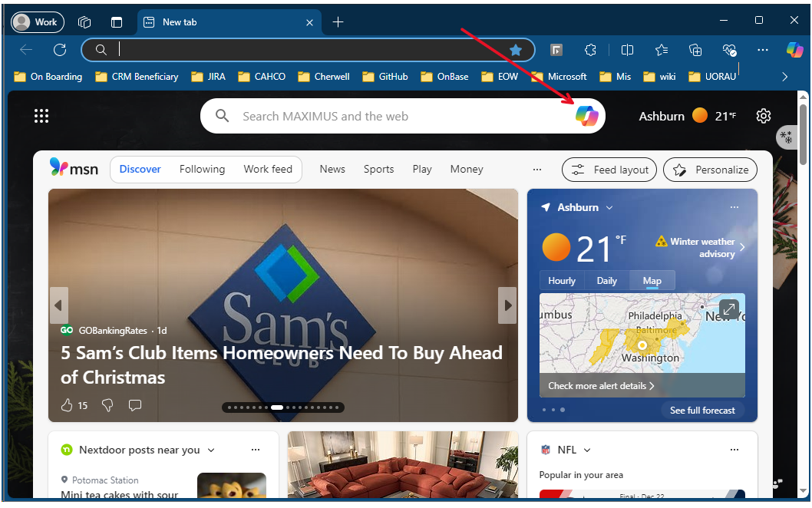Expand the weather map fullscreen
812x508 pixels.
(x=729, y=310)
